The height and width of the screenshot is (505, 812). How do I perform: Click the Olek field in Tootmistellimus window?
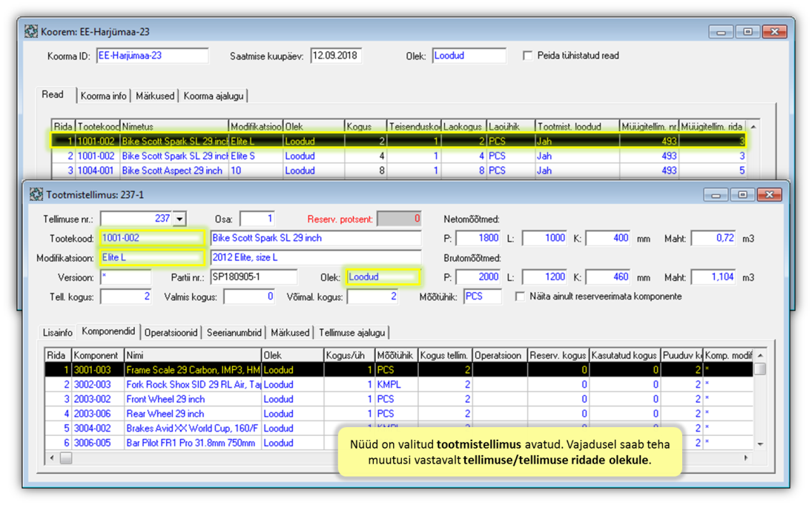pyautogui.click(x=383, y=277)
